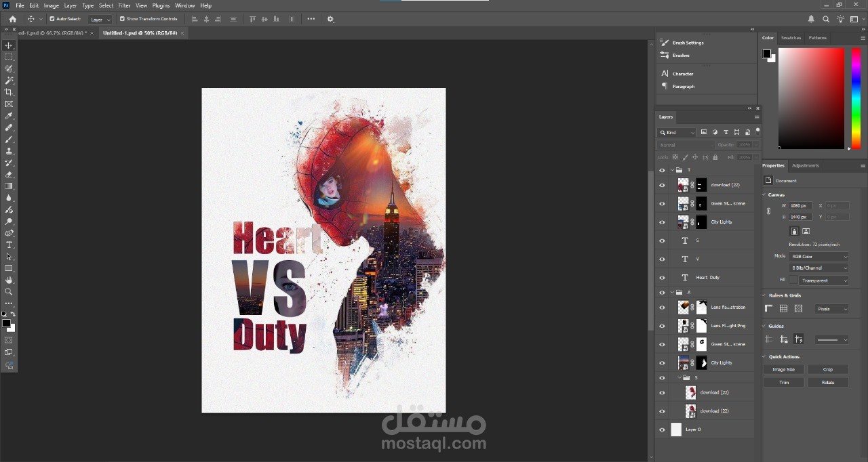Click the Crop quick action button

(828, 369)
